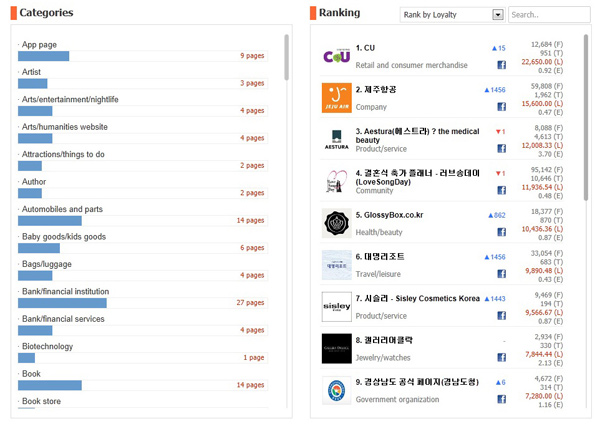Click the Jeju Air orange logo thumbnail
The width and height of the screenshot is (600, 429).
pyautogui.click(x=336, y=98)
